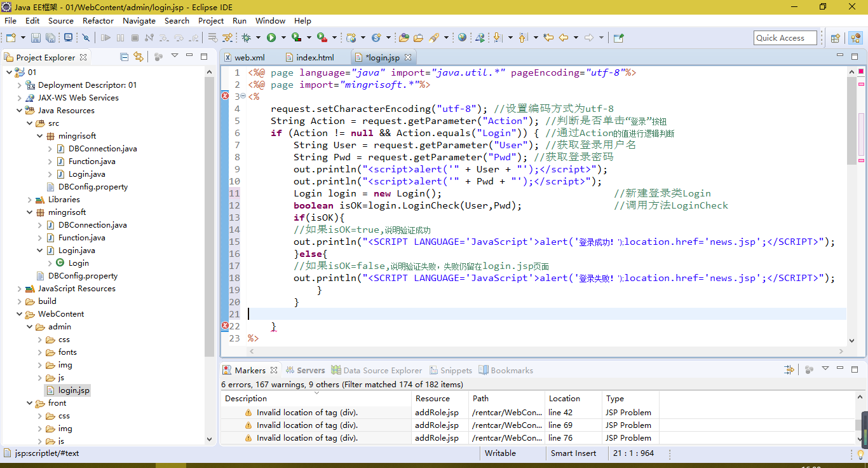The width and height of the screenshot is (868, 468).
Task: Expand Deployment Descriptor: 01 node
Action: 19,85
